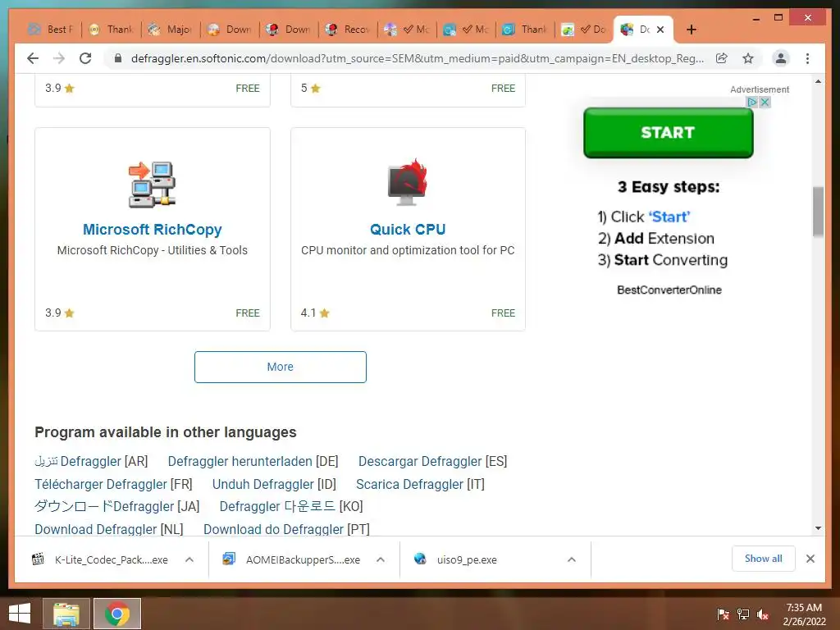Open AdChoices info icon on advertisement
Image resolution: width=840 pixels, height=630 pixels.
752,102
